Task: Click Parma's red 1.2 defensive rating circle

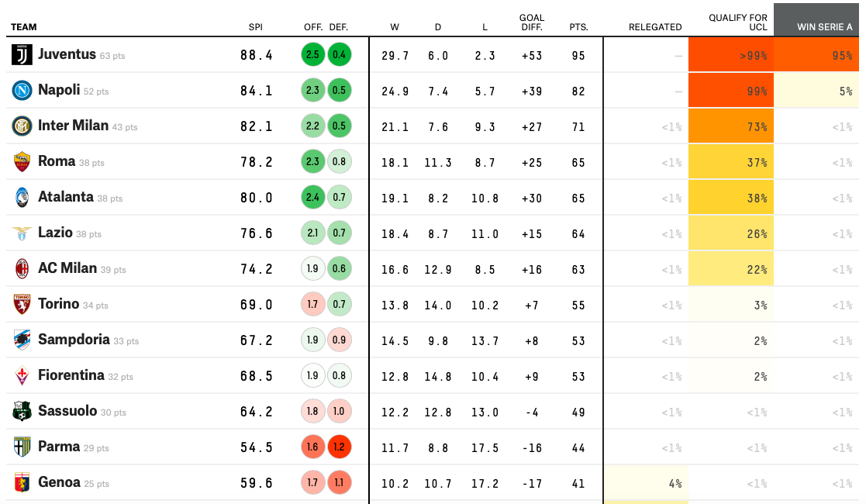Action: (x=340, y=447)
